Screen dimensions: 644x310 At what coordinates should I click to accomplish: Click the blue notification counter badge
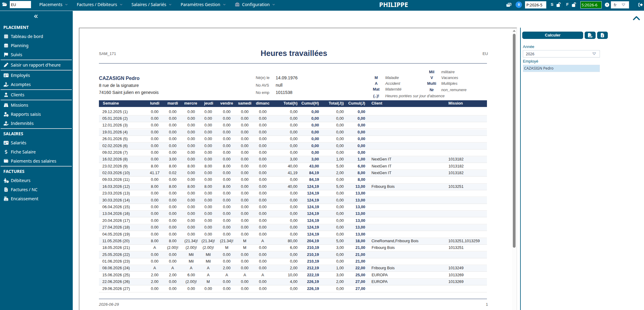point(519,5)
